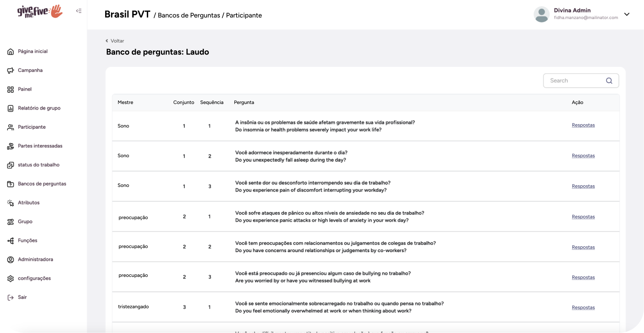Click the Campanha megaphone icon

coord(11,71)
